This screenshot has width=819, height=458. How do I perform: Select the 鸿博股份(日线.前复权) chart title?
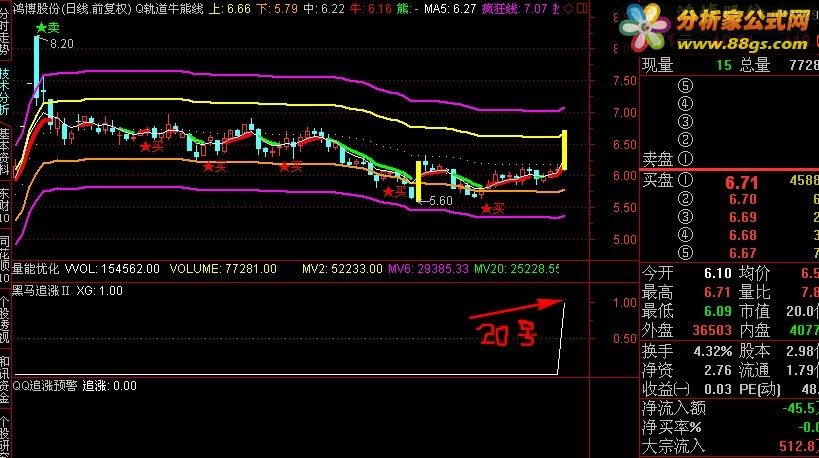tap(72, 8)
